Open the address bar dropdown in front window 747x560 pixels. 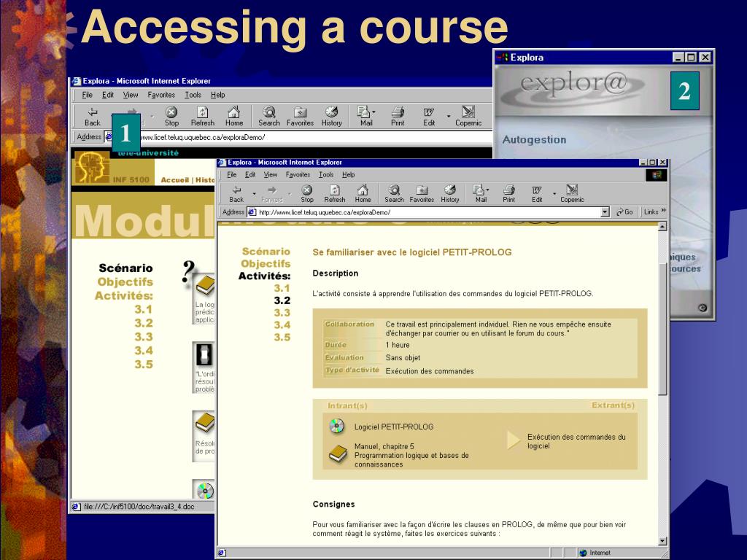coord(605,212)
